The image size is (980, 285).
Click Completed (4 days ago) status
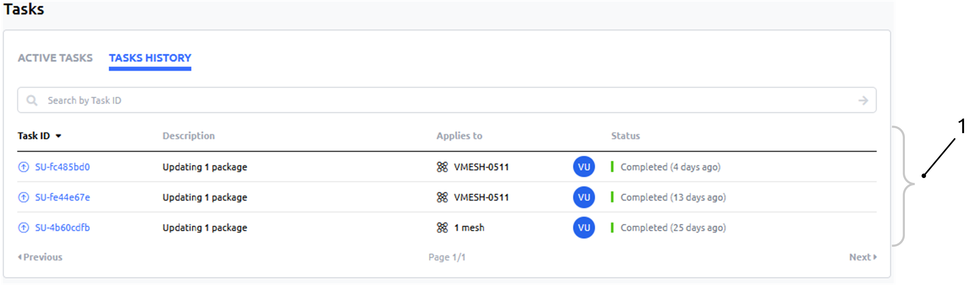(670, 167)
